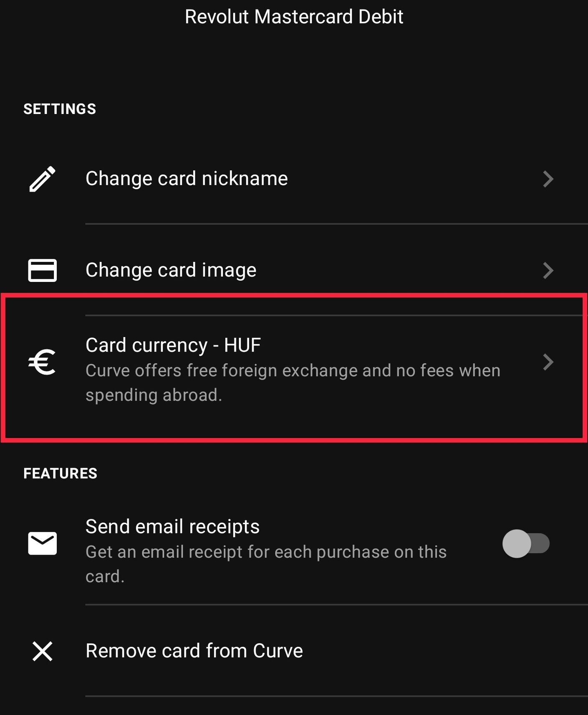This screenshot has height=715, width=588.
Task: Choose Remove card from Curve
Action: 294,651
